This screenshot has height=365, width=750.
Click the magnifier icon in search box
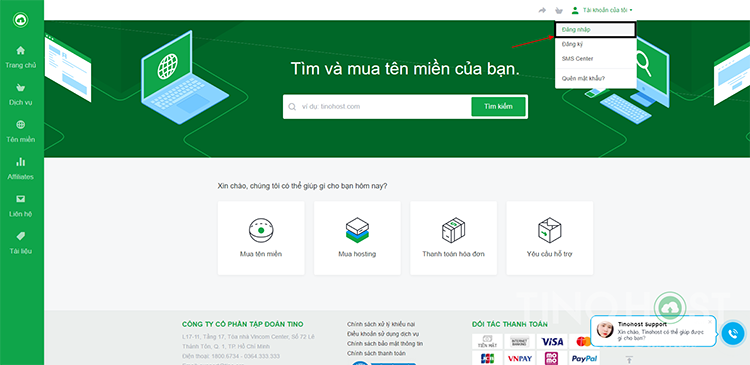point(292,107)
